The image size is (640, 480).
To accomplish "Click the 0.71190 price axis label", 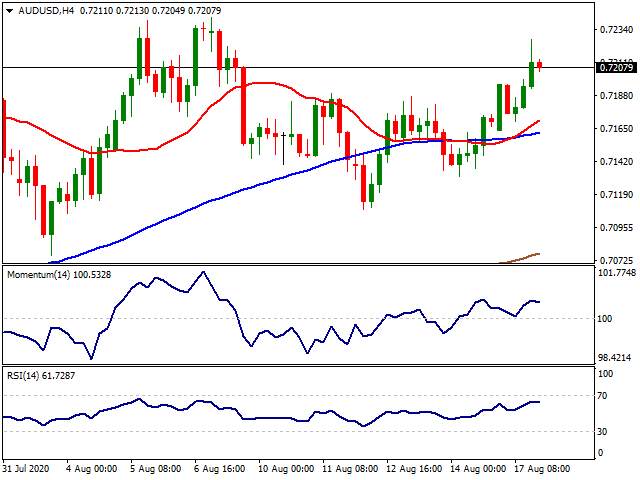I will 617,195.
